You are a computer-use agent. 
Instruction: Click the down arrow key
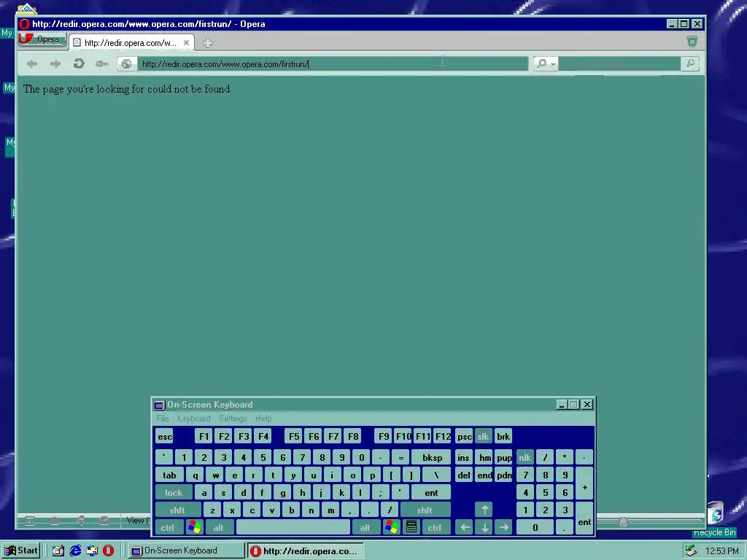click(484, 528)
